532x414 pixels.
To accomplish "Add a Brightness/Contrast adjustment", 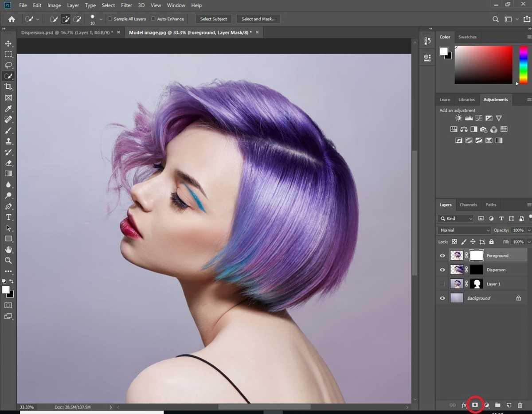I will [458, 118].
